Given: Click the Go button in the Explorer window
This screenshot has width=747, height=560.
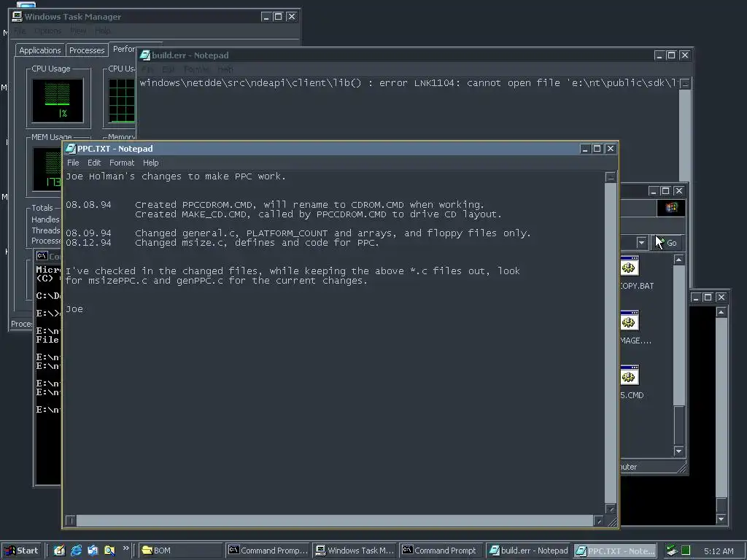Looking at the screenshot, I should [667, 243].
